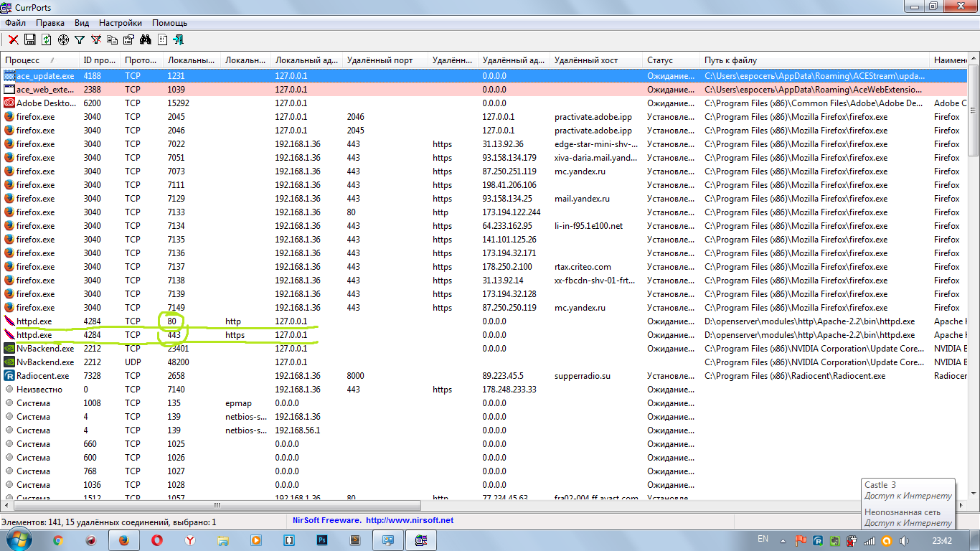
Task: Click the vertical scrollbar up arrow
Action: click(x=974, y=60)
